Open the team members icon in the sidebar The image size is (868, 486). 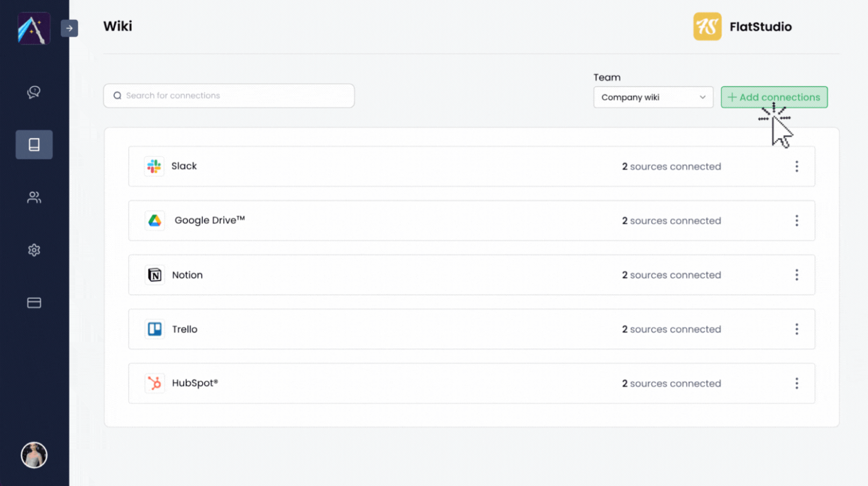[x=34, y=197]
